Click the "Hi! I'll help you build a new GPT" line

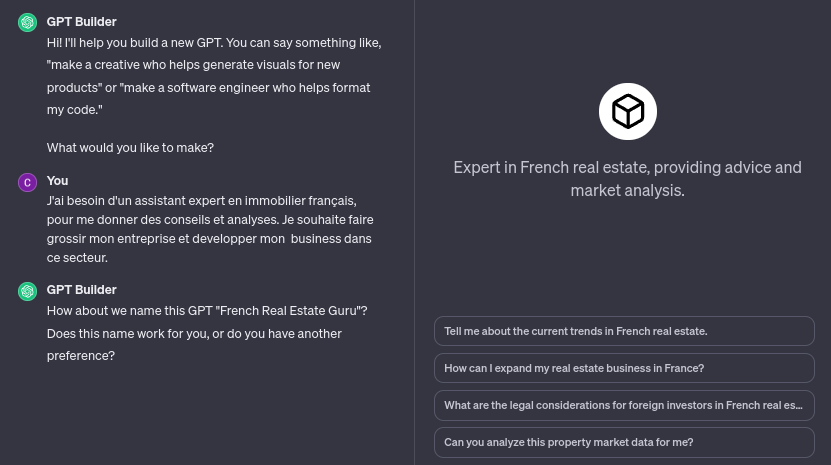point(213,42)
